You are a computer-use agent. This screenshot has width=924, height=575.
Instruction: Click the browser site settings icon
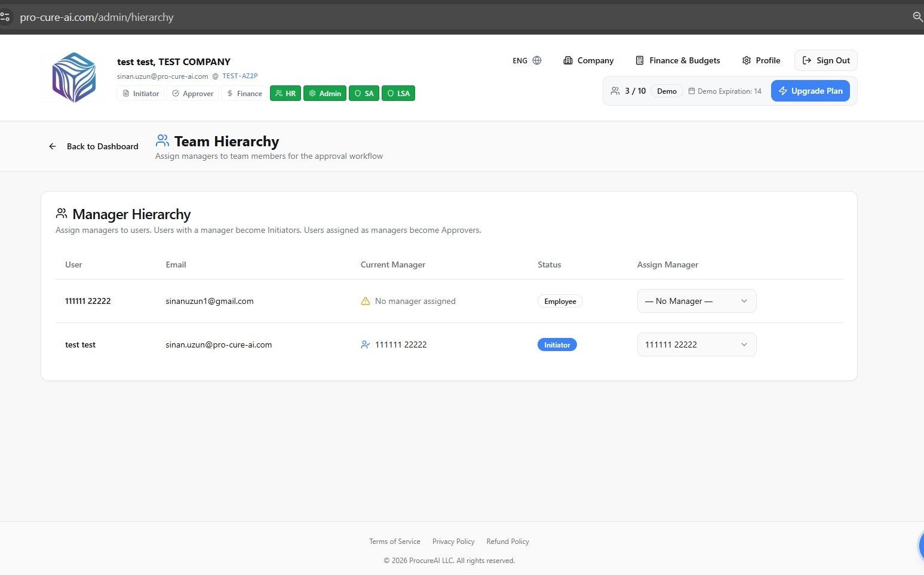pyautogui.click(x=5, y=17)
